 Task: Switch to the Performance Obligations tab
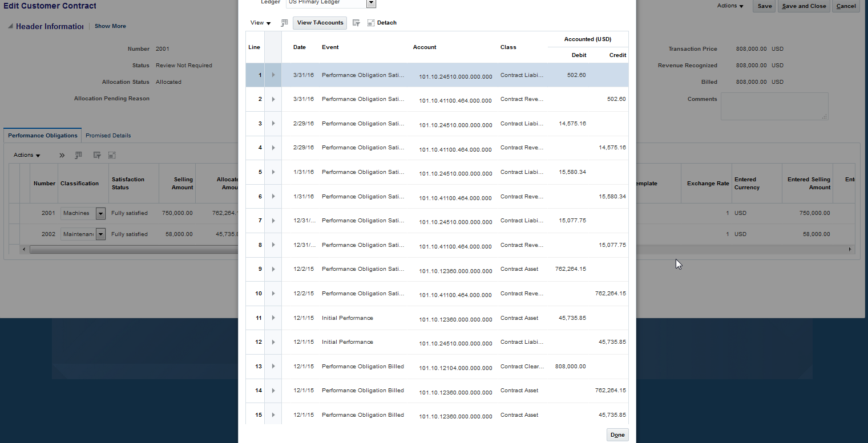click(43, 136)
